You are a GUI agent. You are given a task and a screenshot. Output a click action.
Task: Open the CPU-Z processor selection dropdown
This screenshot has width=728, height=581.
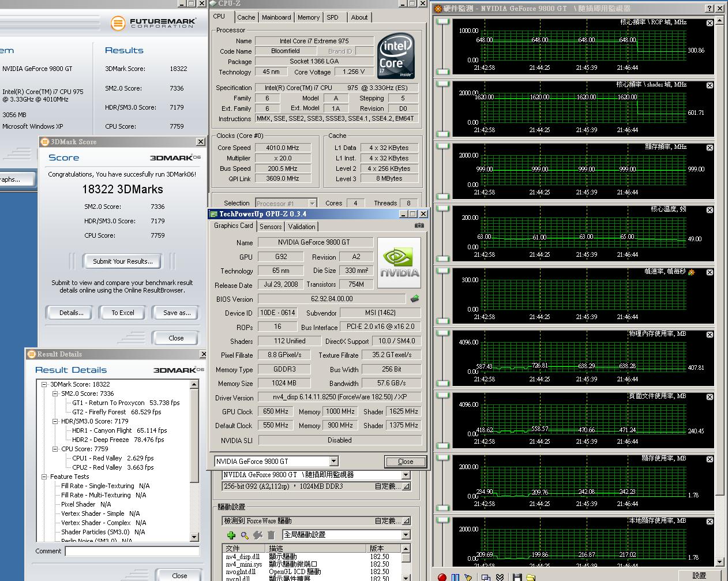click(312, 203)
